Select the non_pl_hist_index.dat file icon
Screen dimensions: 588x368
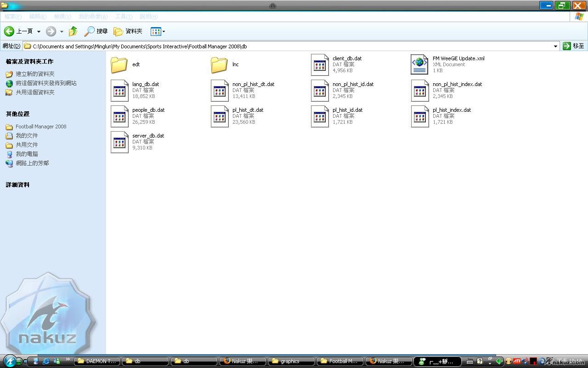coord(420,91)
